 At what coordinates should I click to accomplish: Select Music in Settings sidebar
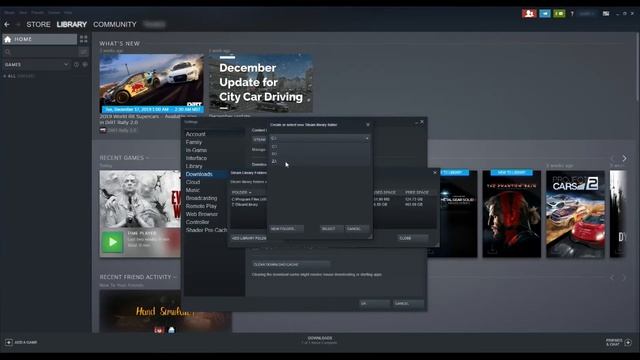coord(193,190)
